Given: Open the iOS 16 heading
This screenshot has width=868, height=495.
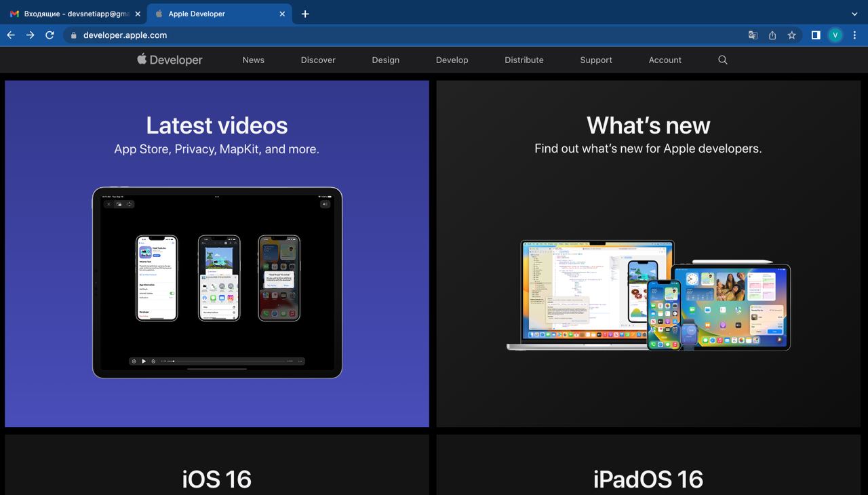Looking at the screenshot, I should click(217, 479).
